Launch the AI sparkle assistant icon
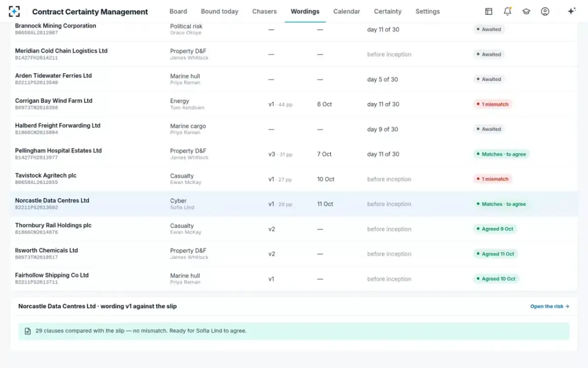588x368 pixels. coord(571,11)
